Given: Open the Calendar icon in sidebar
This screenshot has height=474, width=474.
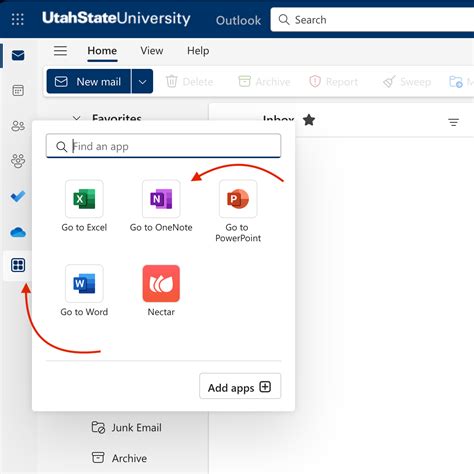Looking at the screenshot, I should click(18, 90).
